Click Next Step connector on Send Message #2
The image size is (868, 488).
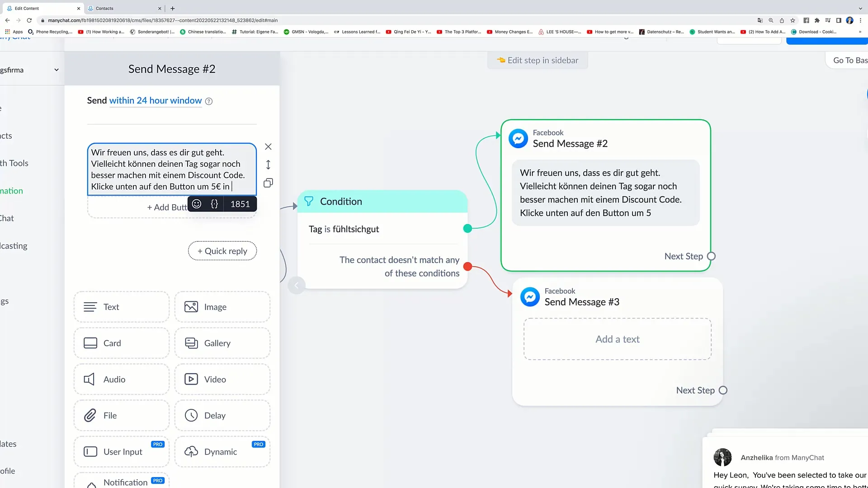(711, 256)
